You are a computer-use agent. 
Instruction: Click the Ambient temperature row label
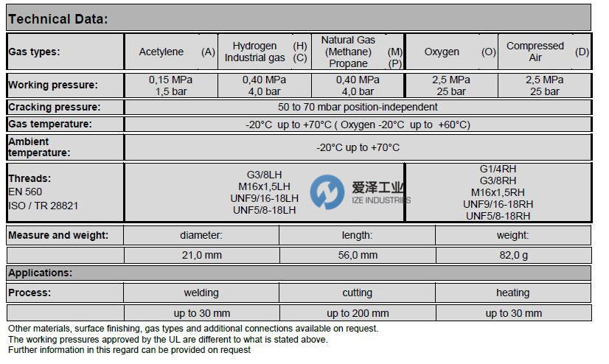point(39,147)
